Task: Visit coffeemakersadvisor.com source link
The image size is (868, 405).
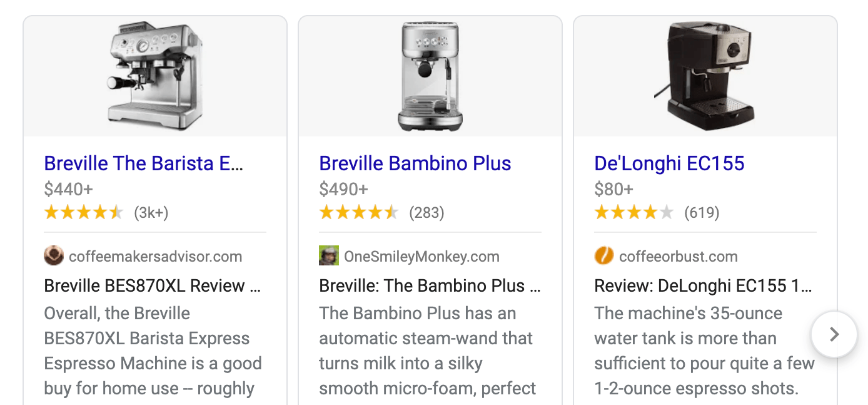Action: pyautogui.click(x=155, y=257)
